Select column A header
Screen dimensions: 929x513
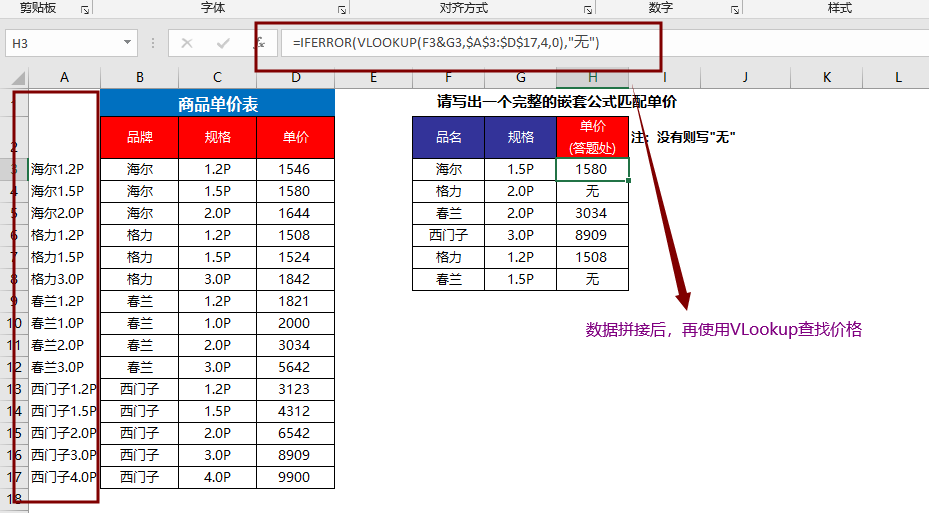coord(64,78)
